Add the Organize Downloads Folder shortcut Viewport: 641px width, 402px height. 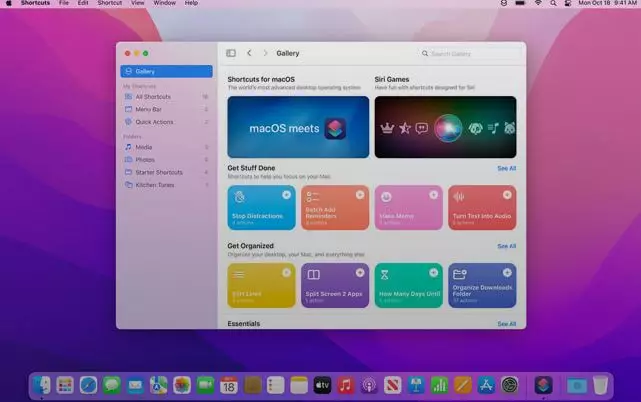pyautogui.click(x=508, y=272)
